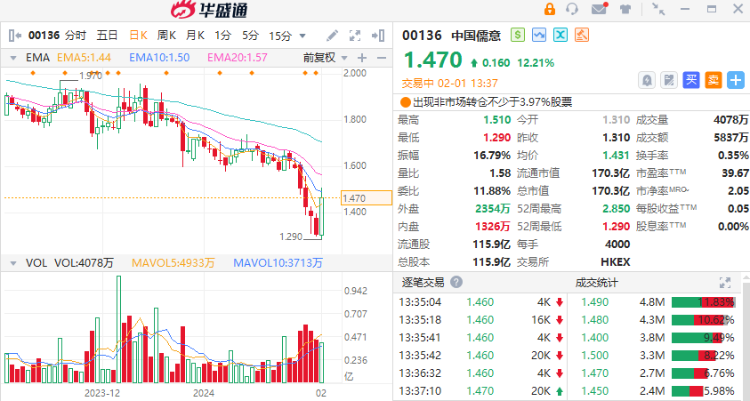Click the EMA5:1.44 indicator label
The image size is (750, 401).
click(x=84, y=58)
